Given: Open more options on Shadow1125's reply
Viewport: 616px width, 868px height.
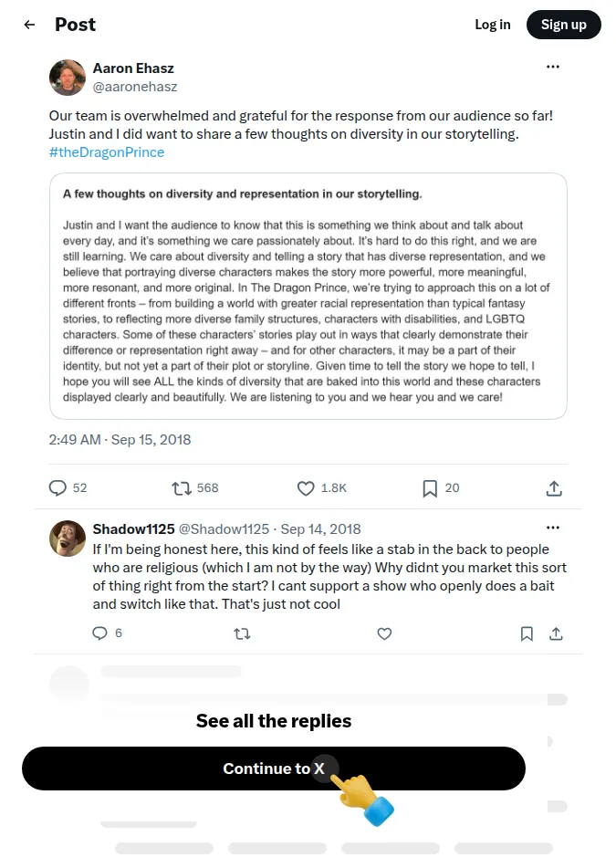Looking at the screenshot, I should pos(552,528).
